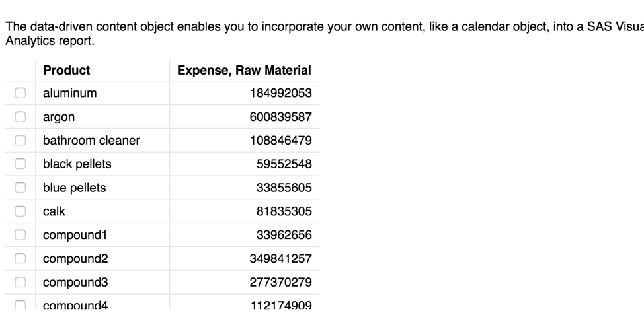The height and width of the screenshot is (313, 644).
Task: Check the calk row checkbox
Action: (20, 212)
